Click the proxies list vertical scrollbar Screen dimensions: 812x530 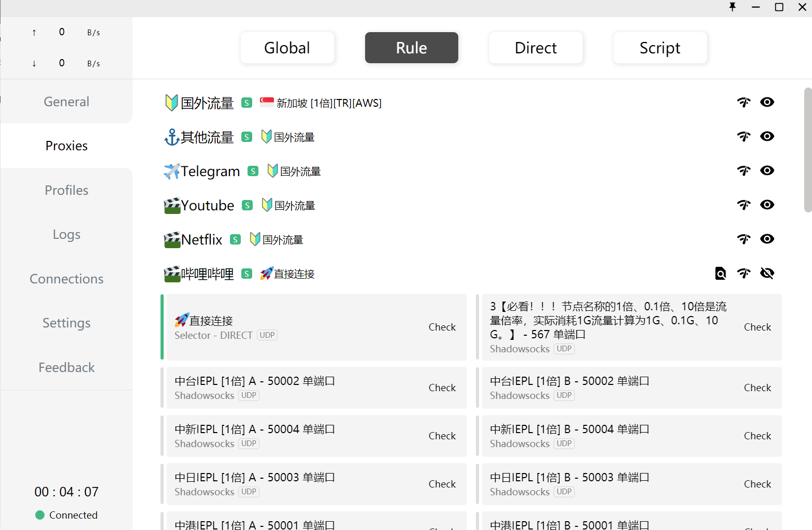[x=807, y=150]
